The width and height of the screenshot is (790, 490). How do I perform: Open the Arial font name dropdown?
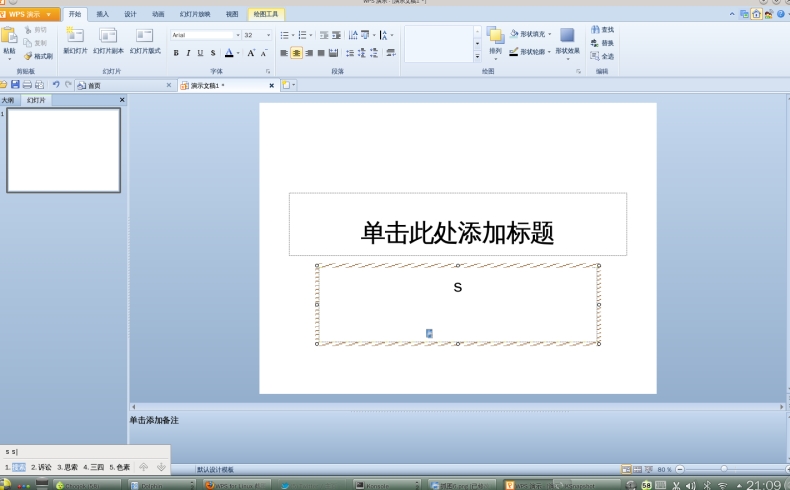[237, 35]
